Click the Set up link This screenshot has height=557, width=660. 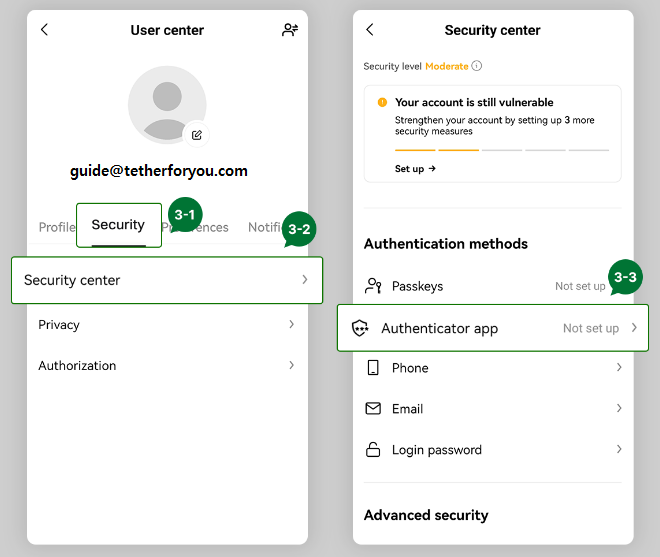(x=415, y=169)
